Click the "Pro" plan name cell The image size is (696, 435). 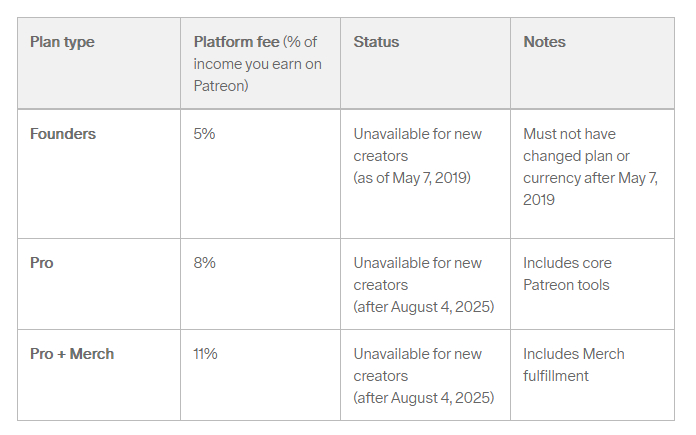point(42,263)
